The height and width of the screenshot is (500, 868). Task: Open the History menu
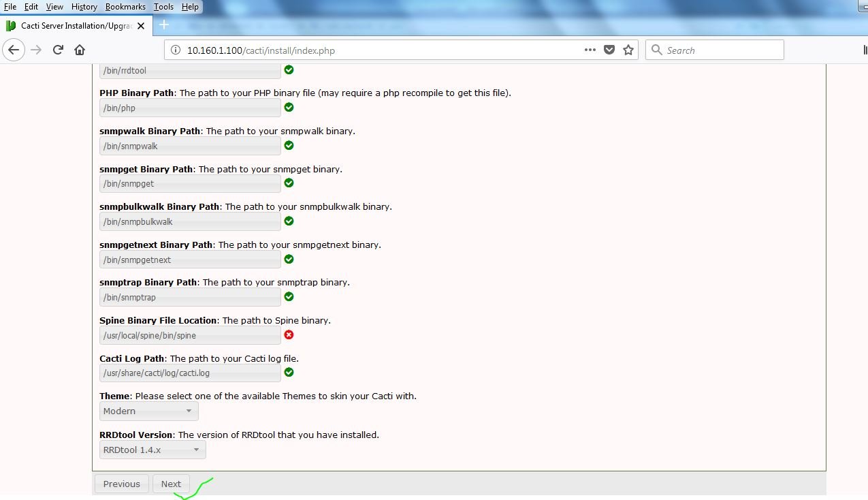[84, 7]
